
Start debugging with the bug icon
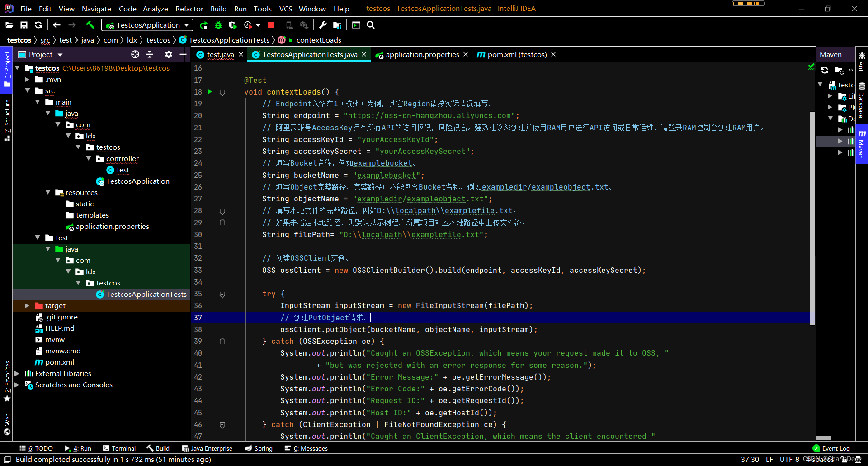point(218,25)
